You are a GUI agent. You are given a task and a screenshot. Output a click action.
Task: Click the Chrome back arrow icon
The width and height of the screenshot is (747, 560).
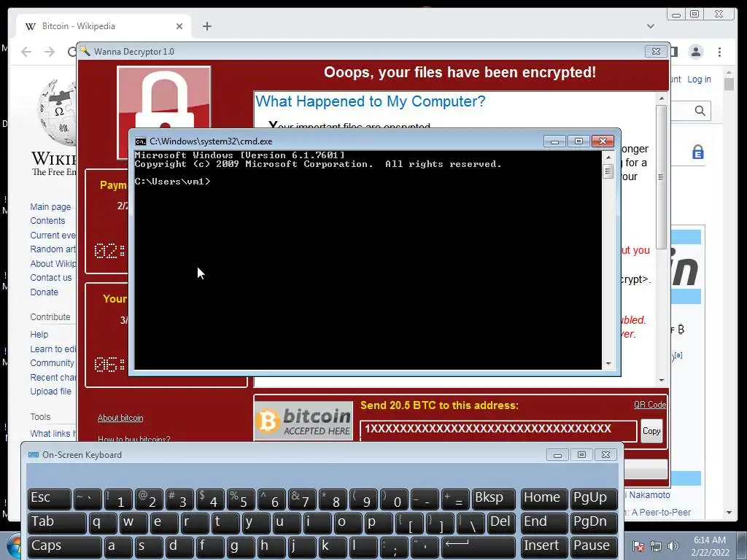pyautogui.click(x=26, y=52)
